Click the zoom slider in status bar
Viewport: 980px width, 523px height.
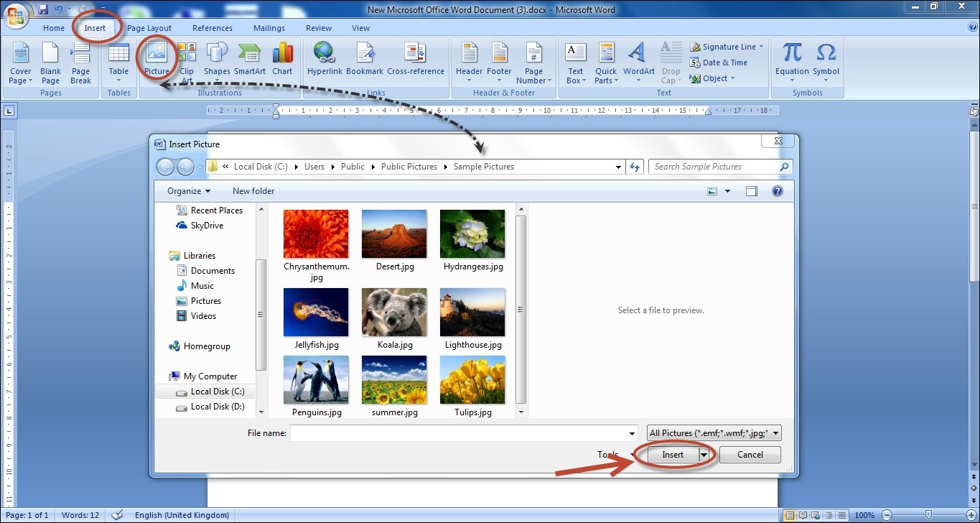(x=928, y=515)
